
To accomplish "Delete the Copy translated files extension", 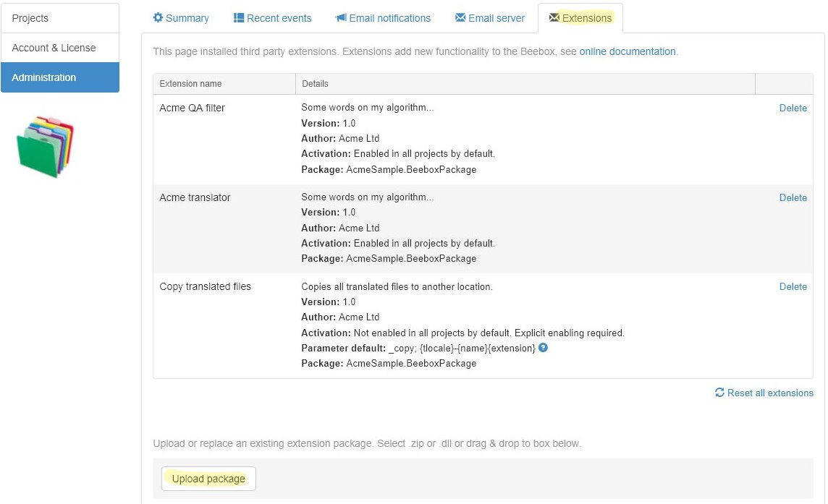I will click(793, 286).
